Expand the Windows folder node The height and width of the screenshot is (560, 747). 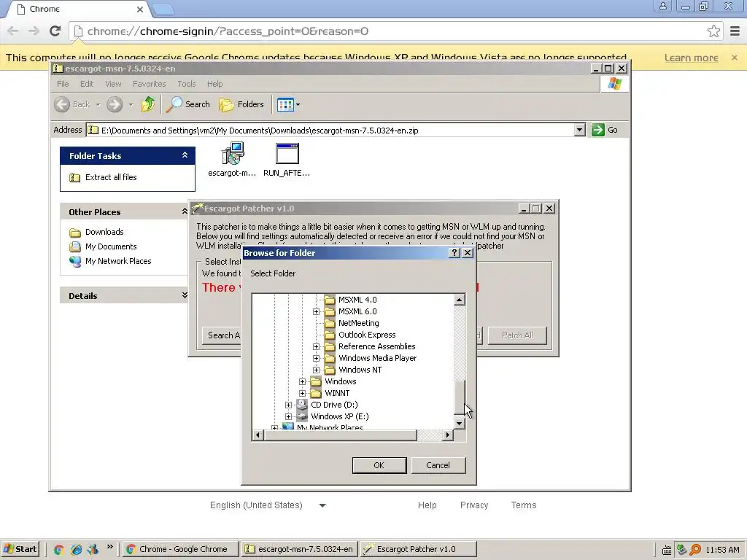coord(303,381)
